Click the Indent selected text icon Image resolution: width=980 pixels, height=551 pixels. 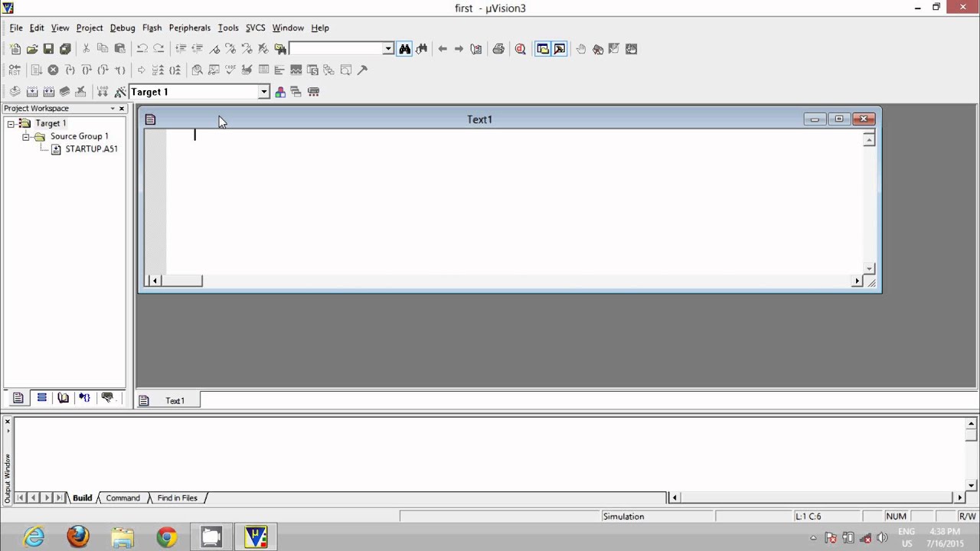(x=181, y=49)
